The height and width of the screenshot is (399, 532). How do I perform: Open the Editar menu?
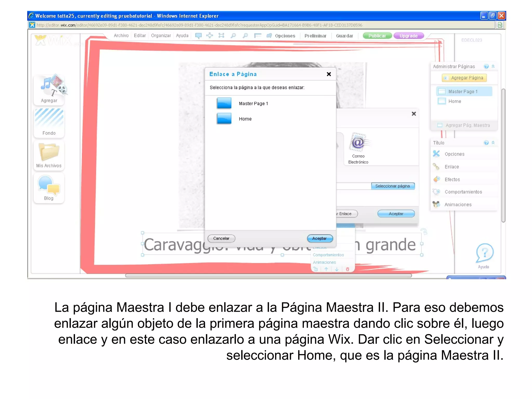140,36
